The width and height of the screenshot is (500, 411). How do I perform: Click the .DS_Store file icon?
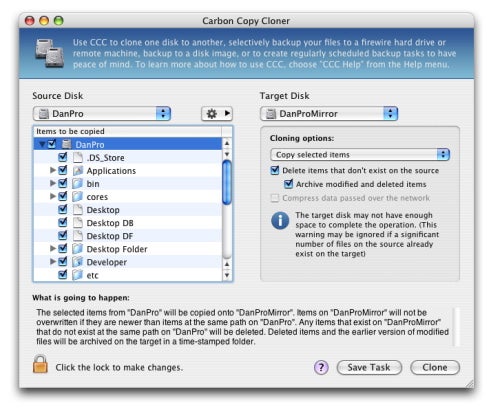(78, 157)
